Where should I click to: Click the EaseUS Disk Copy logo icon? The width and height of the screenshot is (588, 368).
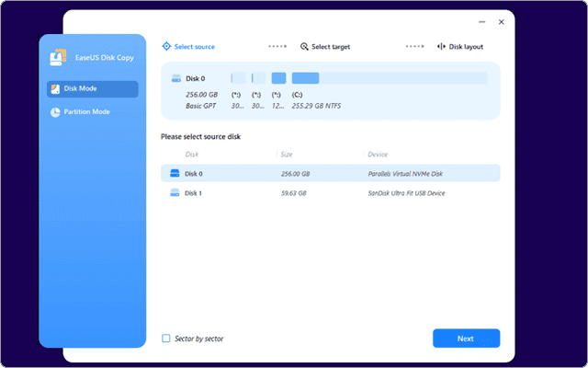click(x=58, y=57)
